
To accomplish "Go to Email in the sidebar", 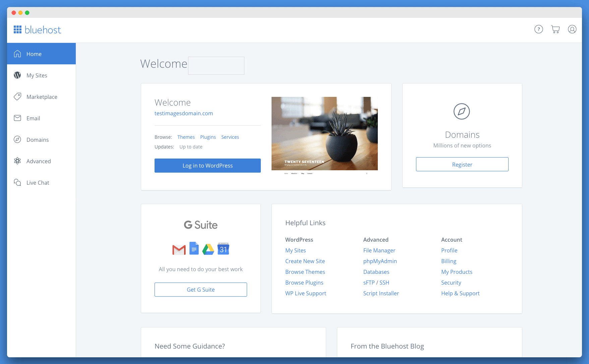I will coord(33,118).
